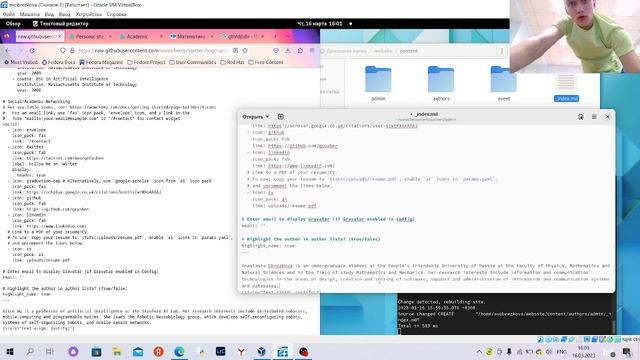
Task: Click GNOME Обзор activities button
Action: 13,24
